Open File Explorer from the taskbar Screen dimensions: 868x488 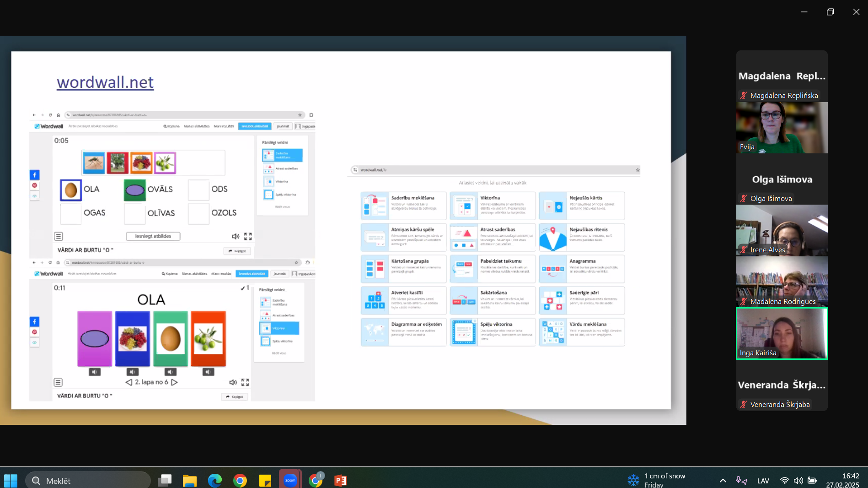(189, 480)
